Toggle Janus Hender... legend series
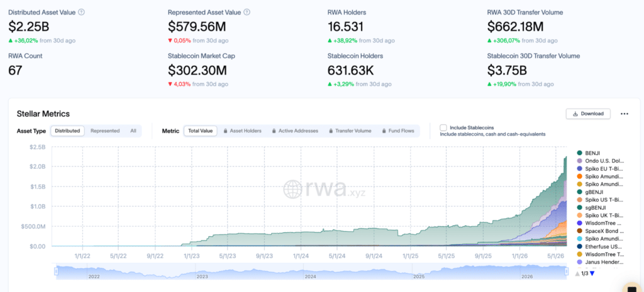This screenshot has height=292, width=644. [600, 262]
